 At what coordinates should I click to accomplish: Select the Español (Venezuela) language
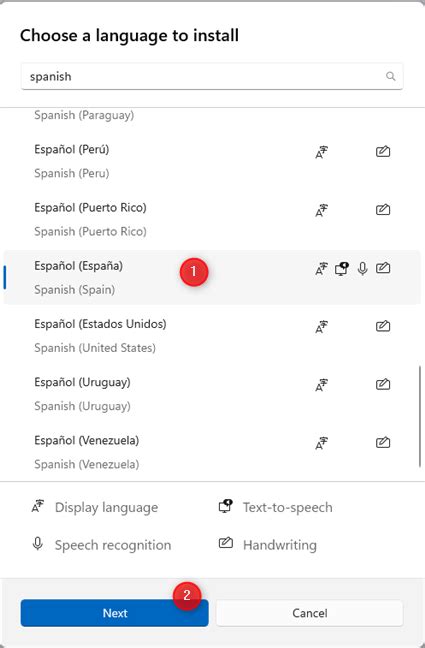pos(212,452)
